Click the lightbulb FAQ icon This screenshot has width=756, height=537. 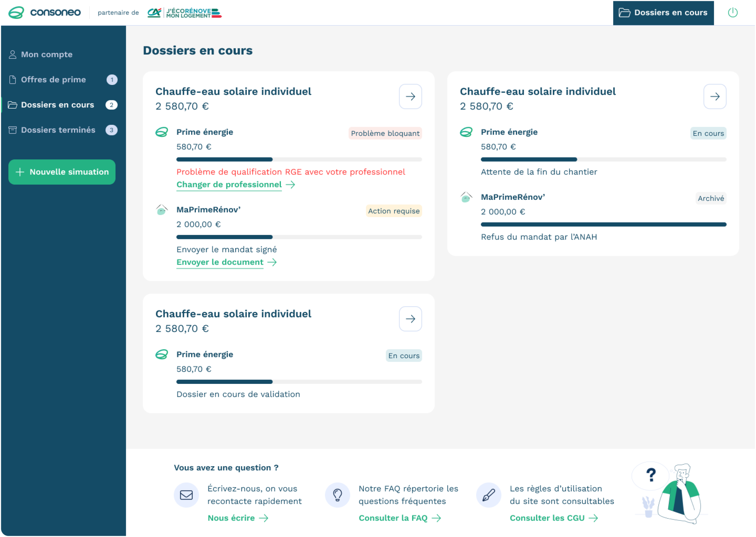[x=337, y=495]
